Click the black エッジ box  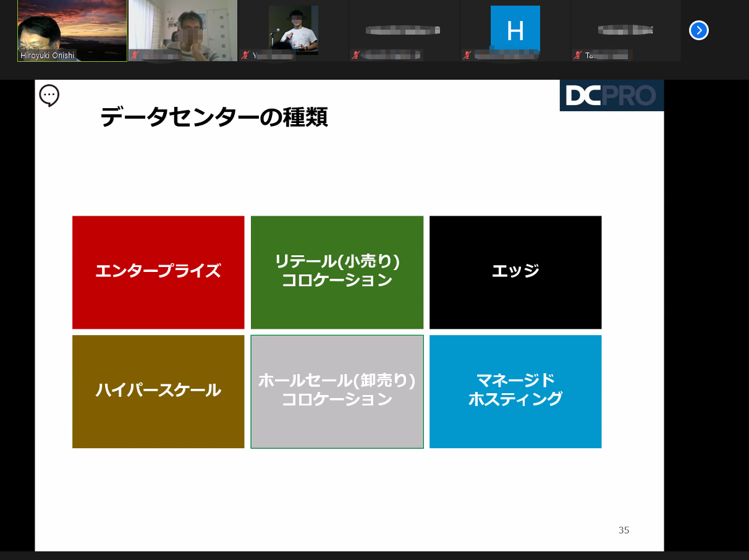(x=515, y=272)
